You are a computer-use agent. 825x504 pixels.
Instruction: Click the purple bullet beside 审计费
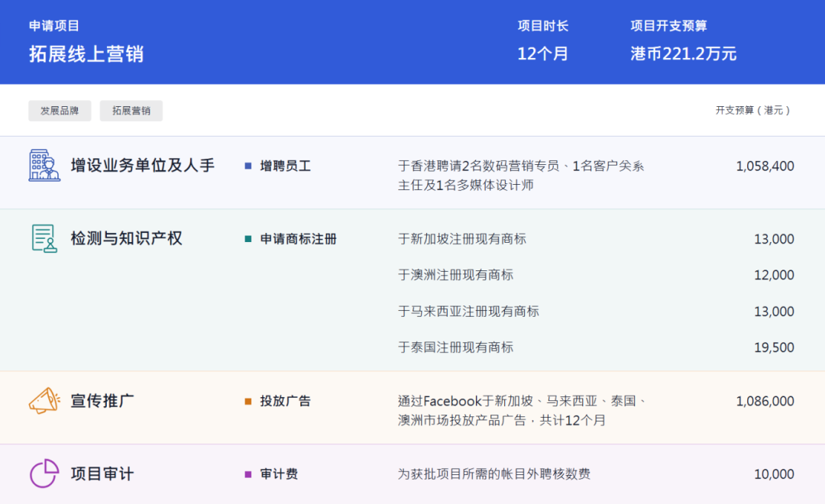pos(247,474)
